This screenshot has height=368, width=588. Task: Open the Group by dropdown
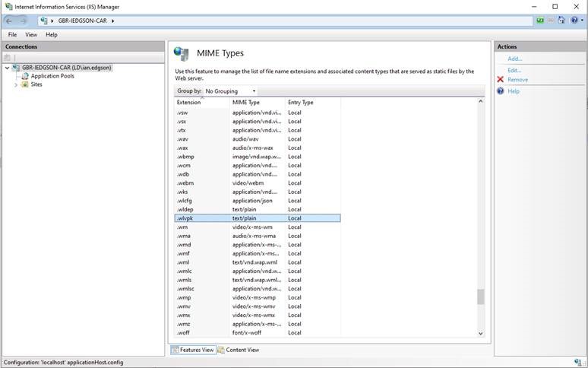pos(231,91)
